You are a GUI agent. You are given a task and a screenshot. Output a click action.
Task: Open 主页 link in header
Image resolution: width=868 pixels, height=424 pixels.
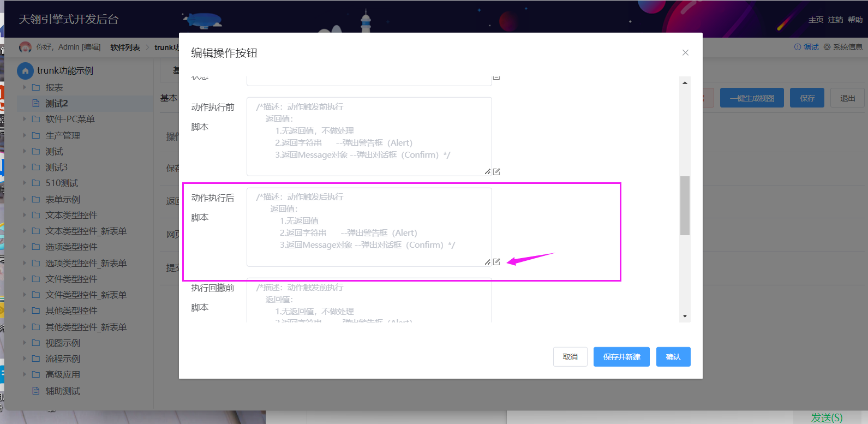point(816,20)
